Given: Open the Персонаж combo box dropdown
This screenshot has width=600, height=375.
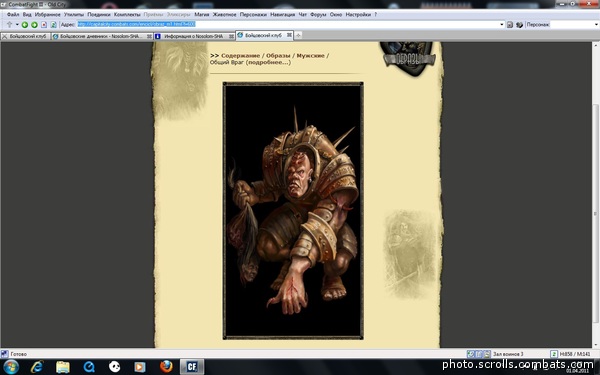Looking at the screenshot, I should click(597, 24).
